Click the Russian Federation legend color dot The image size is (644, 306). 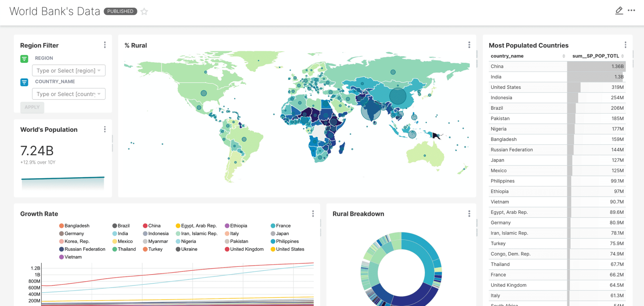point(62,249)
